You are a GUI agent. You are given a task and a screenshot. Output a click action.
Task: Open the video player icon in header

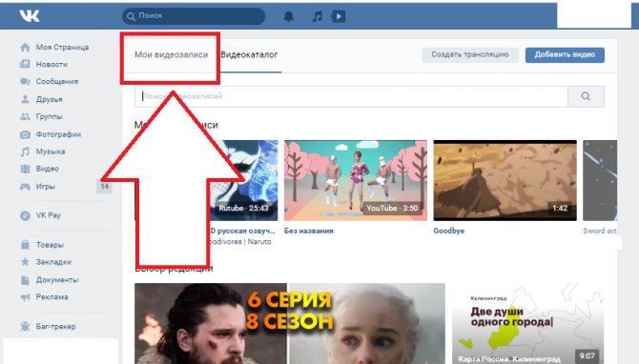tap(339, 16)
